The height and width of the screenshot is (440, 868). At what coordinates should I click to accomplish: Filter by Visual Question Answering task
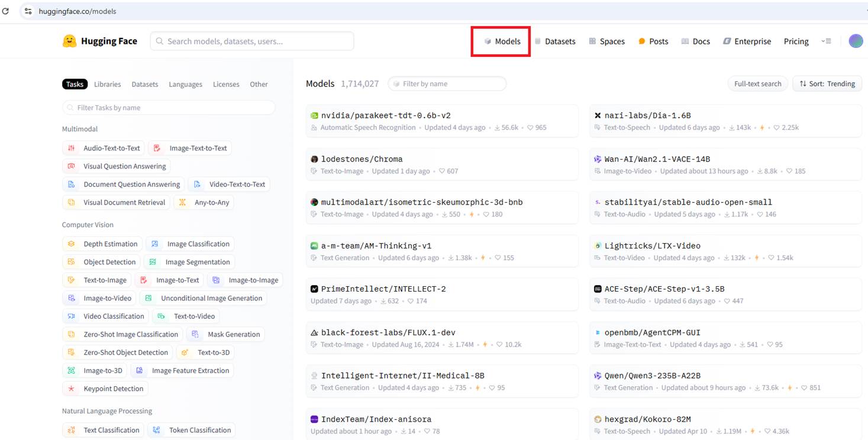point(117,166)
